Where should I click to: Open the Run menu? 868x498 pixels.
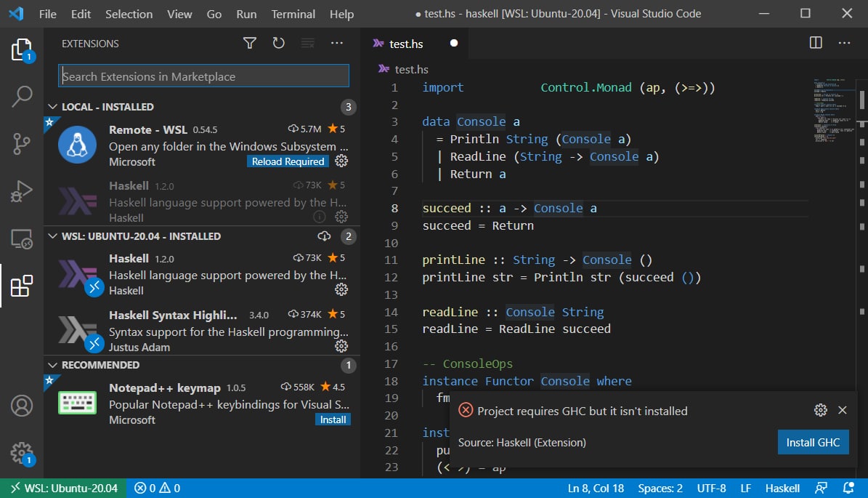246,14
